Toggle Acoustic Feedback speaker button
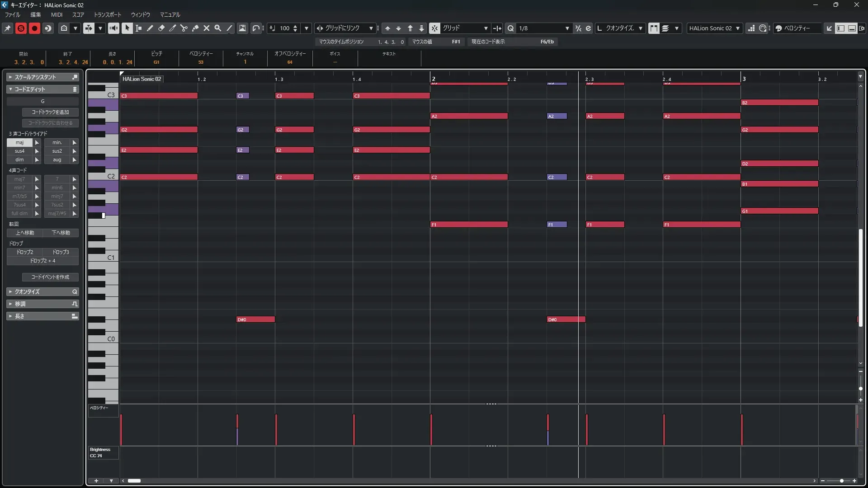The width and height of the screenshot is (868, 488). click(x=113, y=28)
